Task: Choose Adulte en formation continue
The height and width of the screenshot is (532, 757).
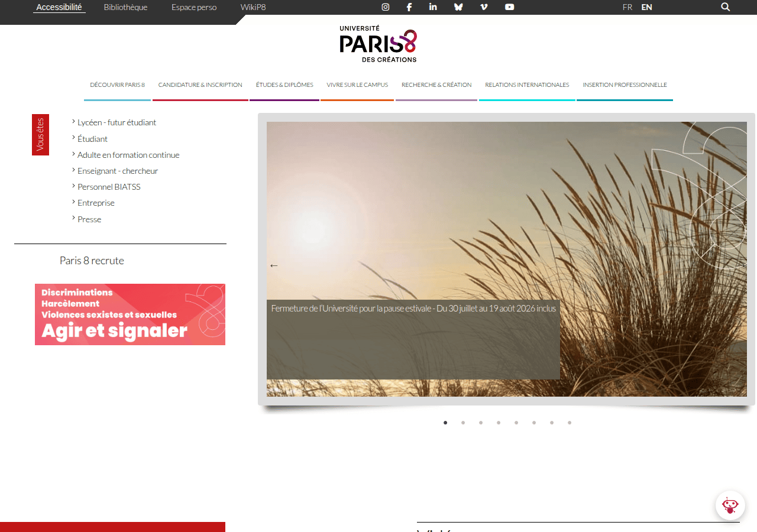Action: click(x=128, y=155)
